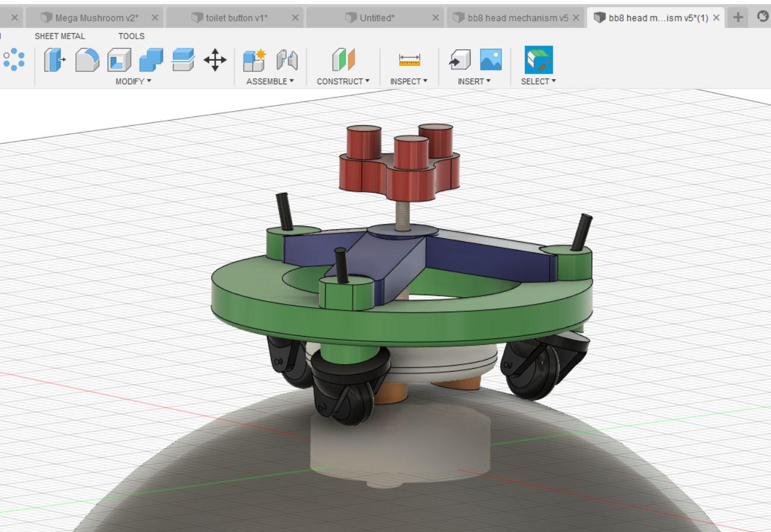Image resolution: width=771 pixels, height=532 pixels.
Task: Close the Mega Mushroom v2* tab
Action: [x=155, y=18]
